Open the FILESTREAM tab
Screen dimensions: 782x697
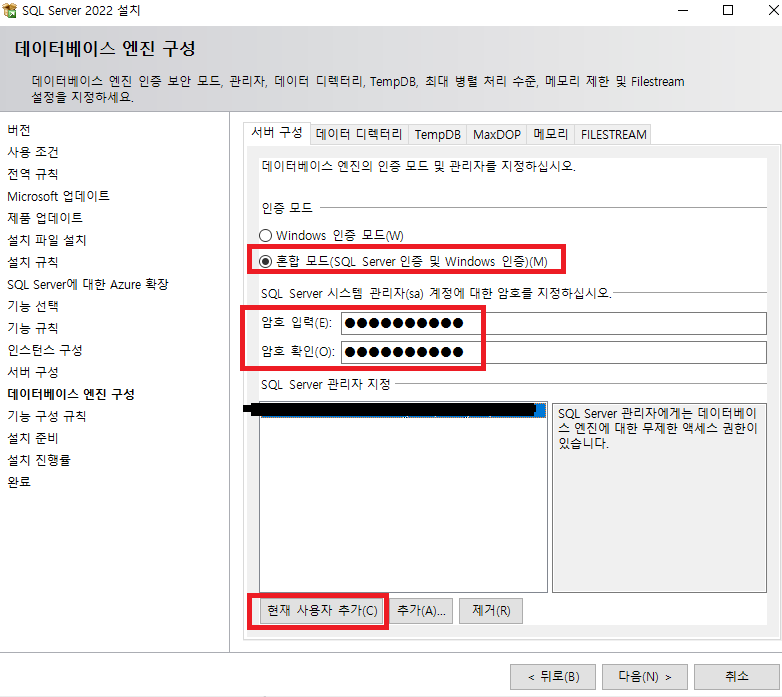click(x=613, y=135)
